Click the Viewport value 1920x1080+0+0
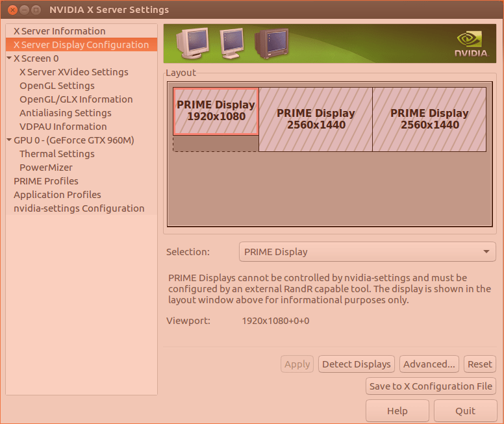Image resolution: width=504 pixels, height=424 pixels. tap(275, 321)
